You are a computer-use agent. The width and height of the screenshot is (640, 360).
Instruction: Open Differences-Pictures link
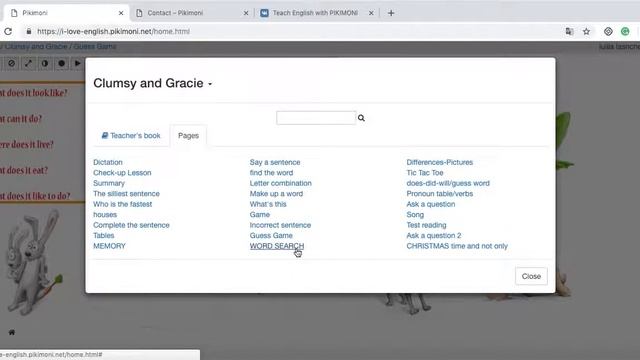click(x=440, y=162)
